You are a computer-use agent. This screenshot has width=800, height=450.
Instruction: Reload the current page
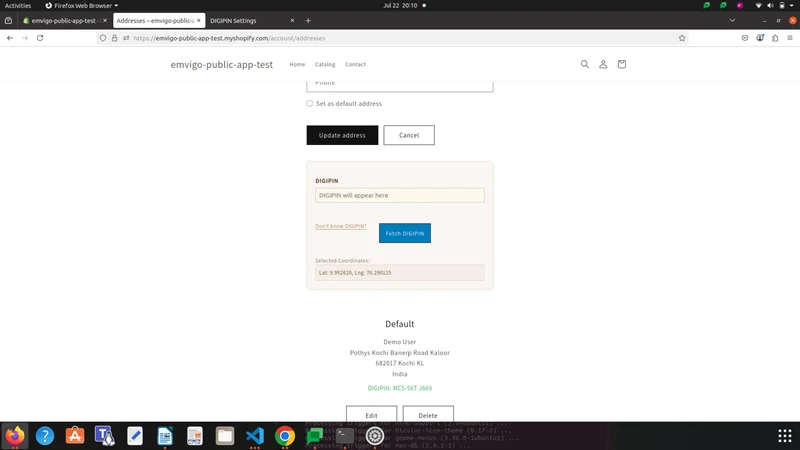tap(40, 38)
